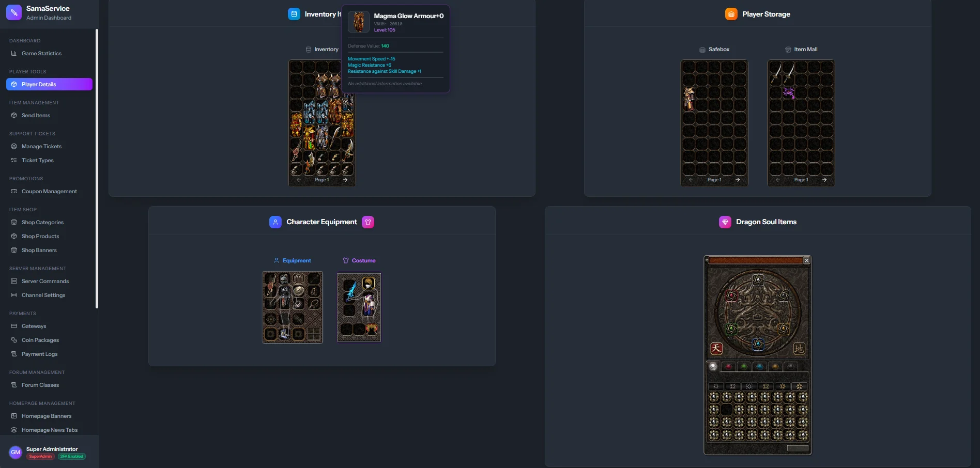The width and height of the screenshot is (980, 468).
Task: Click the round shield in Equipment panel
Action: [x=299, y=291]
